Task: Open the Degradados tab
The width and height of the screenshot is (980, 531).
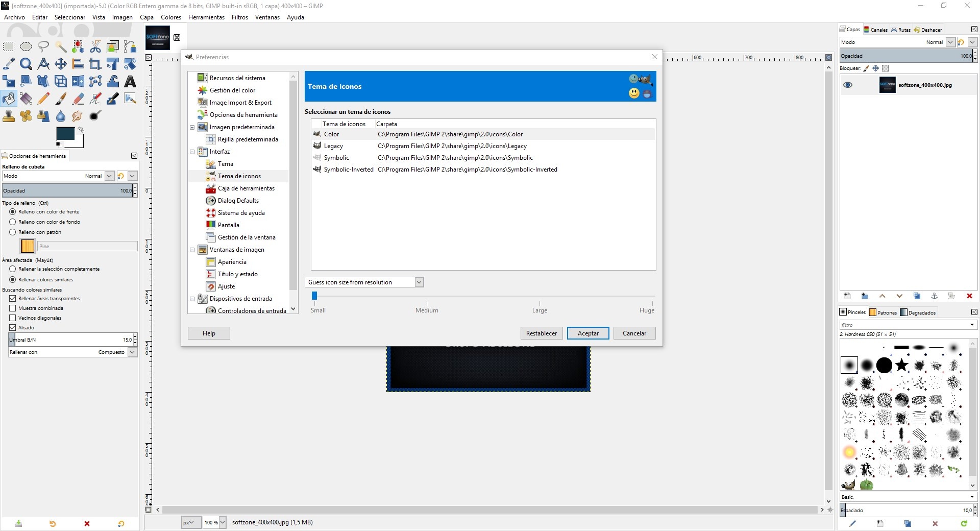Action: point(918,312)
